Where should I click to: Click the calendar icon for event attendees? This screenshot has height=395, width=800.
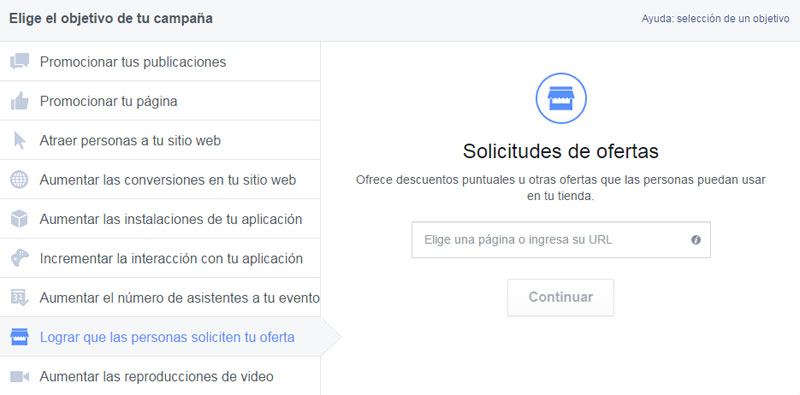pos(19,298)
